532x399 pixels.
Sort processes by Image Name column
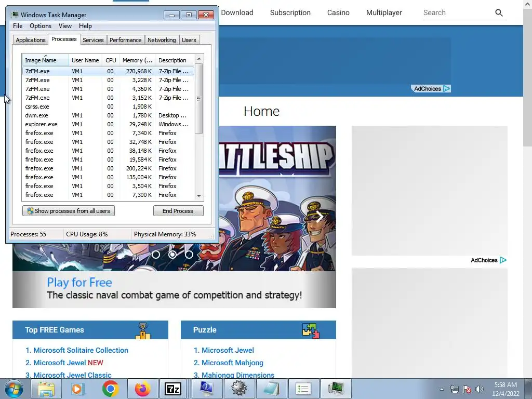pyautogui.click(x=46, y=60)
